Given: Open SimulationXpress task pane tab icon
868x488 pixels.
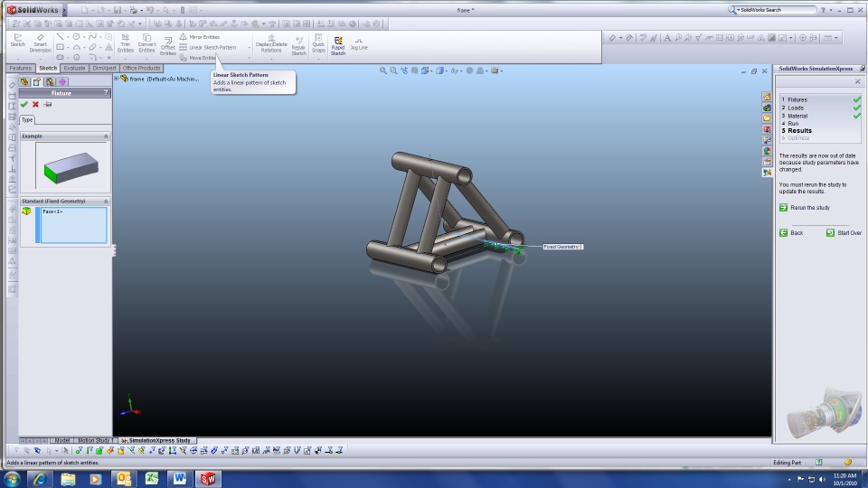Looking at the screenshot, I should 767,172.
